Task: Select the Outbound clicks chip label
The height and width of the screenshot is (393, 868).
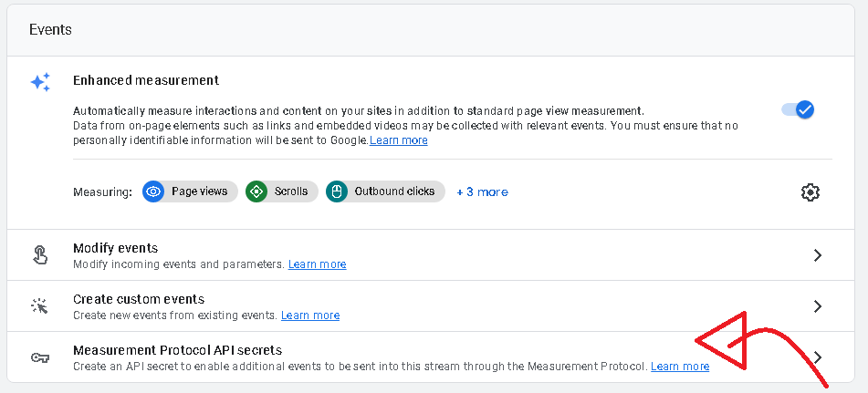Action: point(394,191)
